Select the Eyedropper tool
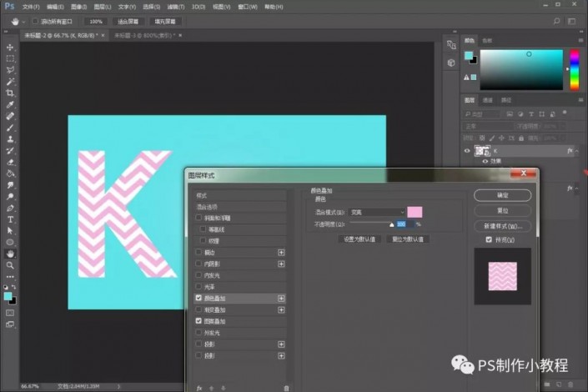This screenshot has width=588, height=392. (10, 104)
